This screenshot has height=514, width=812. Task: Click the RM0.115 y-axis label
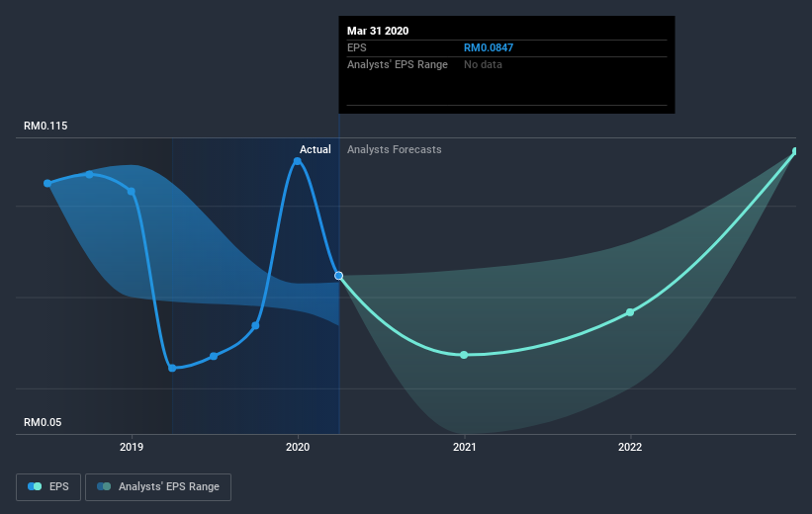pyautogui.click(x=45, y=127)
